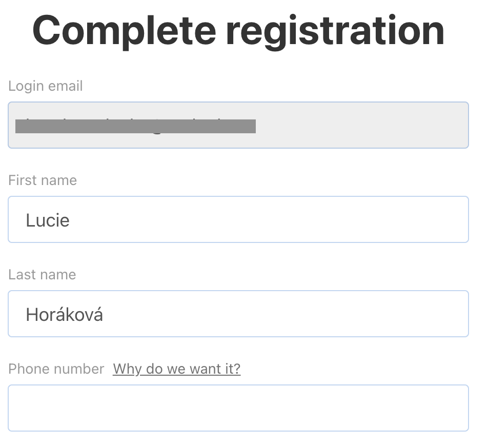Viewport: 488px width, 448px height.
Task: Click the disabled email input at the top
Action: click(238, 125)
